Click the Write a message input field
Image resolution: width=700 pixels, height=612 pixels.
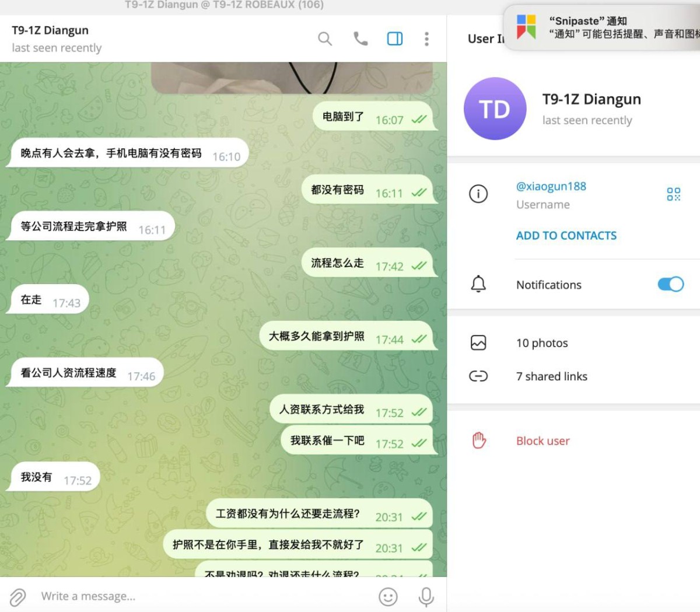coord(204,596)
